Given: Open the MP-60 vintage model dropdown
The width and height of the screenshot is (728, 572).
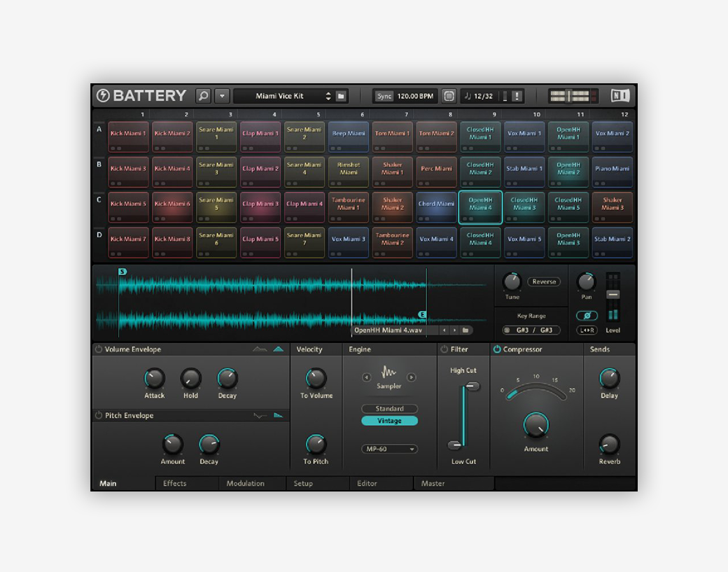Looking at the screenshot, I should click(x=389, y=449).
